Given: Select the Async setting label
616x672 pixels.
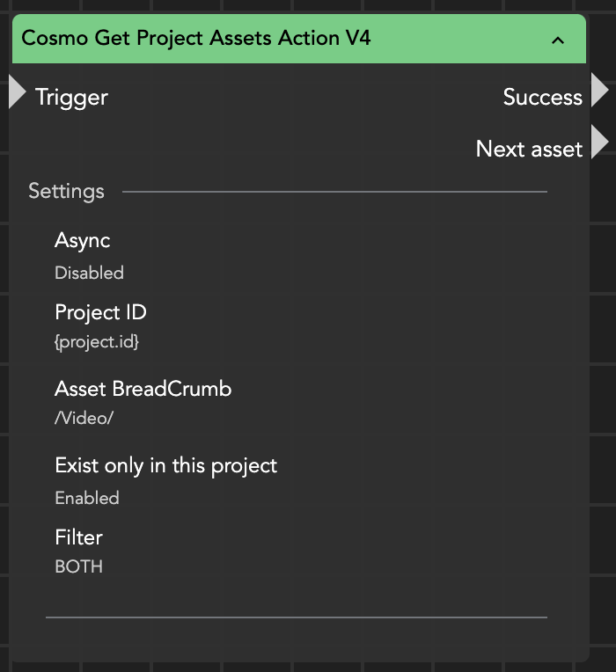Looking at the screenshot, I should pos(82,240).
